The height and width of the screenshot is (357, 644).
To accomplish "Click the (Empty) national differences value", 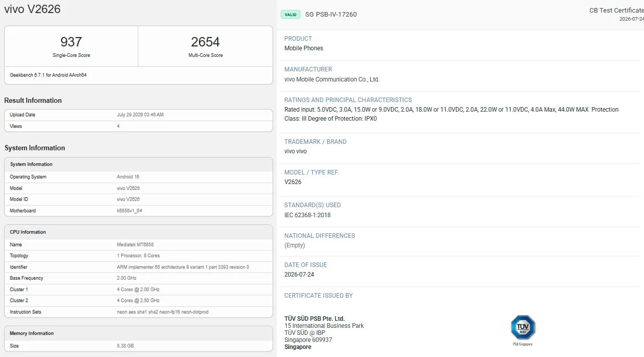I will pos(295,245).
